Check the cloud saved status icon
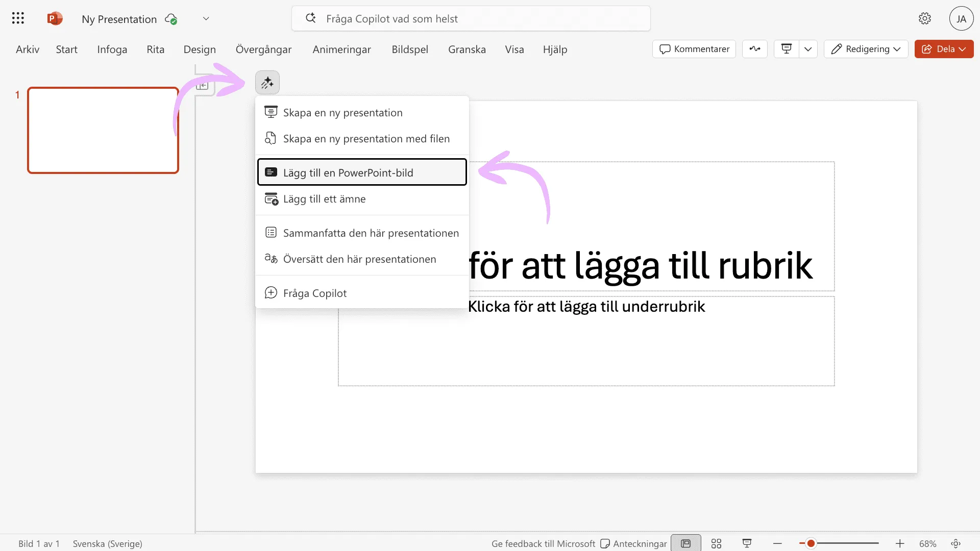The image size is (980, 551). point(171,19)
